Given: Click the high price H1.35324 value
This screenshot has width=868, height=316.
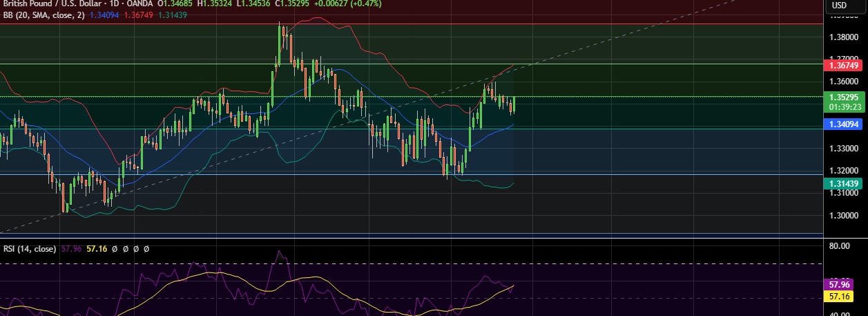Looking at the screenshot, I should click(215, 3).
